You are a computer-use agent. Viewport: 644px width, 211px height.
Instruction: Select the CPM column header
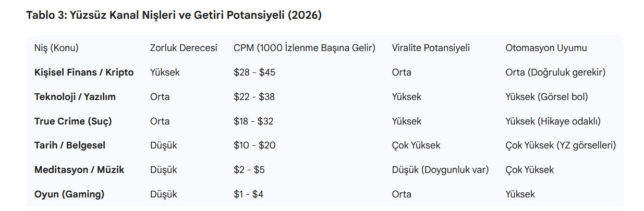pos(305,48)
